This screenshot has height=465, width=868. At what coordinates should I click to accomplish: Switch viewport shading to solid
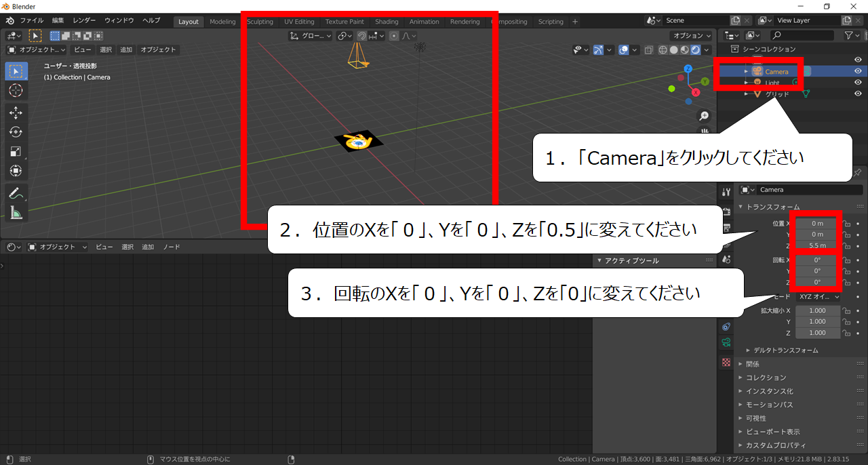[x=673, y=49]
